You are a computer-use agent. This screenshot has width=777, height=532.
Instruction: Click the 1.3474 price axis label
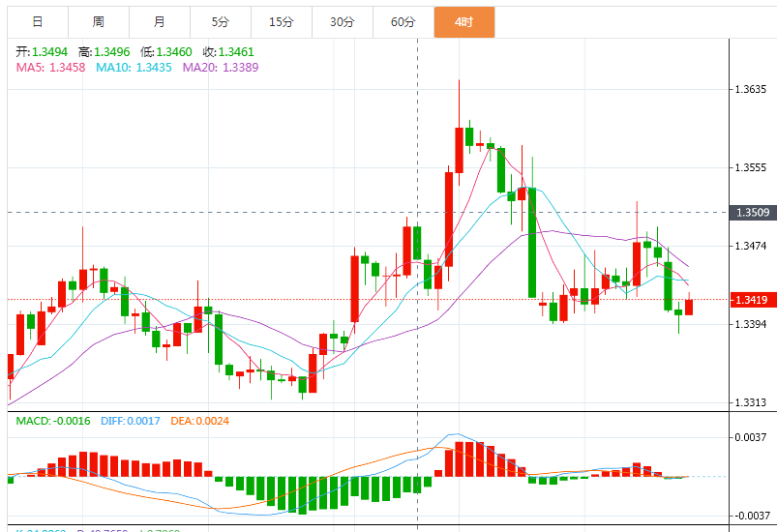750,246
